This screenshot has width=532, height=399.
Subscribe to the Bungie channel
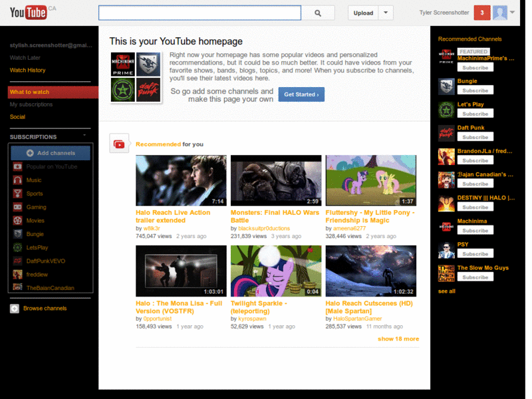click(x=475, y=90)
